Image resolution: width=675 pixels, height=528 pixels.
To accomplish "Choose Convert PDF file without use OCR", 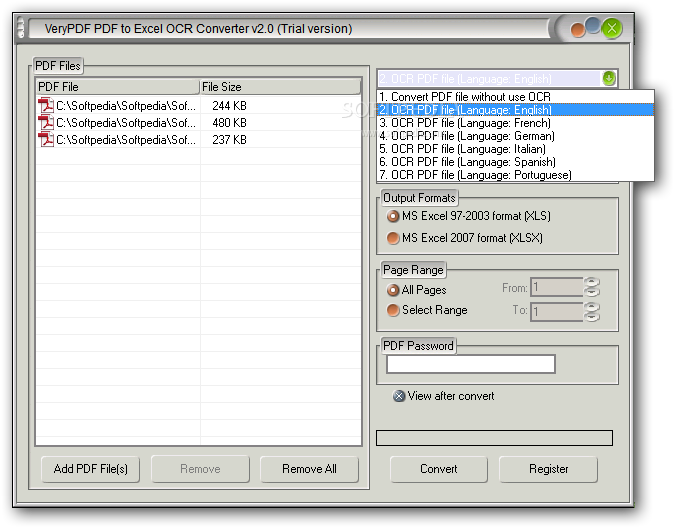I will [x=515, y=97].
